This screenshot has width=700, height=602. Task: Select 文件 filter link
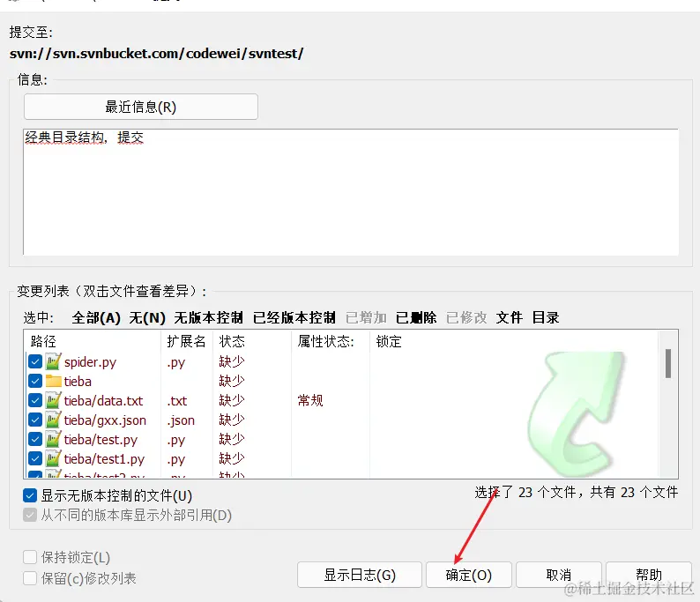coord(509,317)
